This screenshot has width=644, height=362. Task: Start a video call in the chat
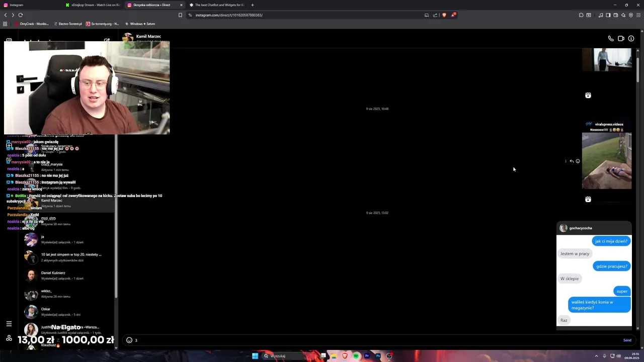point(621,38)
